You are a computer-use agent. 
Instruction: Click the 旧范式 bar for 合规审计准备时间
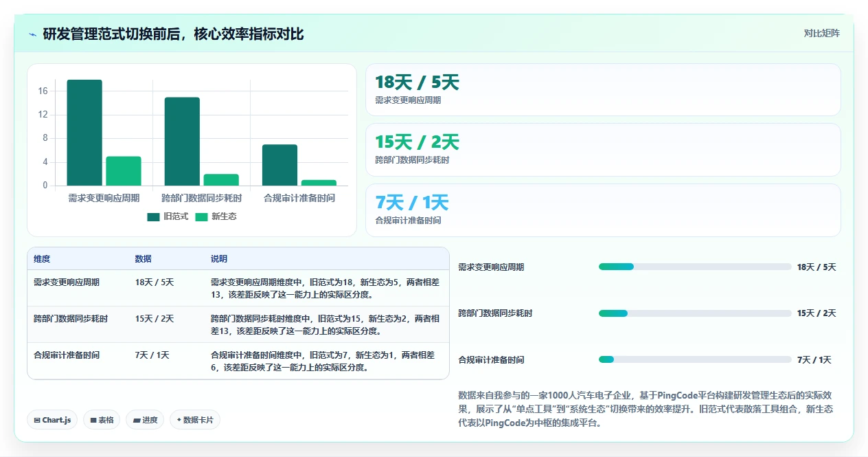tap(279, 165)
